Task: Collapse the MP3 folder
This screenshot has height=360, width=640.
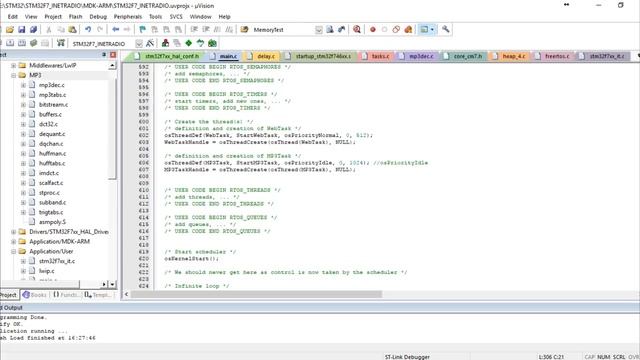Action: coord(13,76)
